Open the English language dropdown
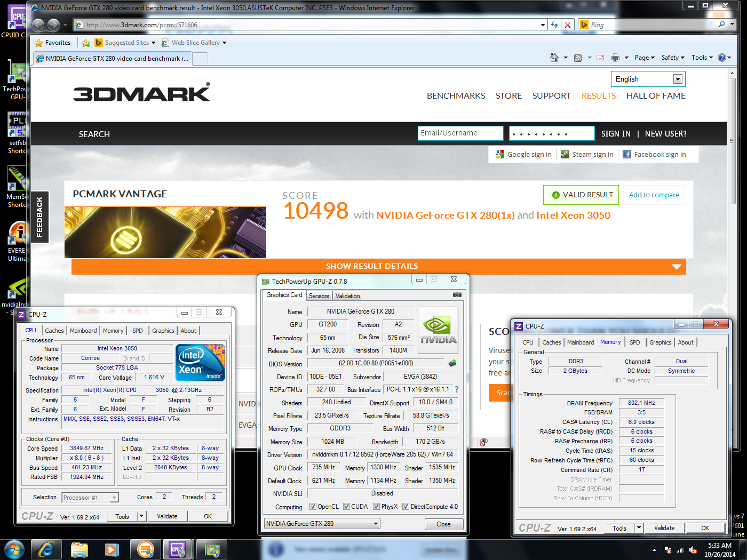The width and height of the screenshot is (747, 560). point(648,79)
